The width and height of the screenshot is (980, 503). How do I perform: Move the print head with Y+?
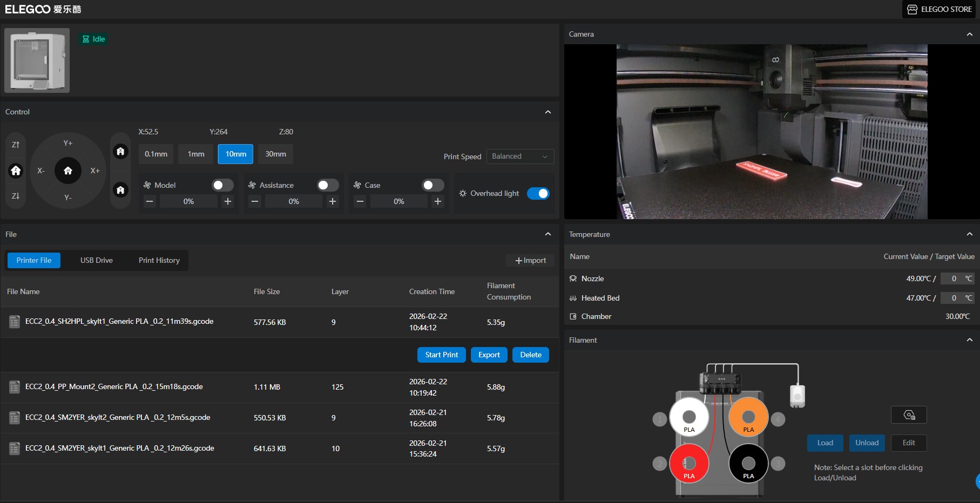[x=68, y=143]
